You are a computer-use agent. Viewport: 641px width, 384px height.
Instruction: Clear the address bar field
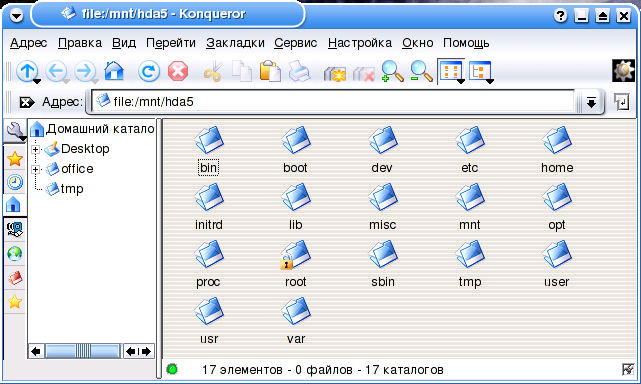pos(27,102)
